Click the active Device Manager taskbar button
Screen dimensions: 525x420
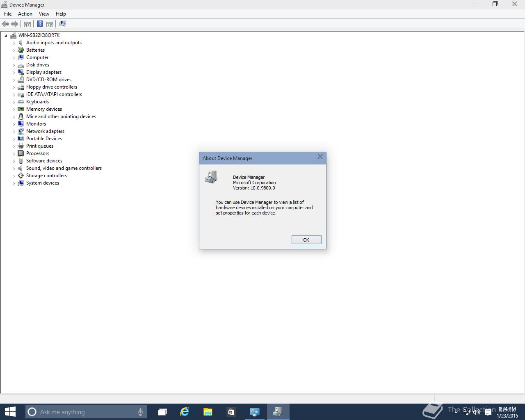tap(278, 412)
